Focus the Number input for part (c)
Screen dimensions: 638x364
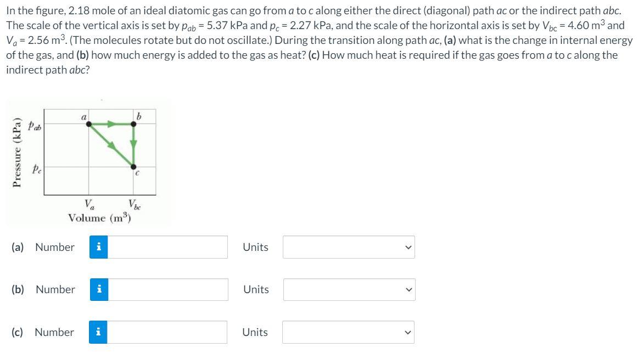[x=167, y=332]
